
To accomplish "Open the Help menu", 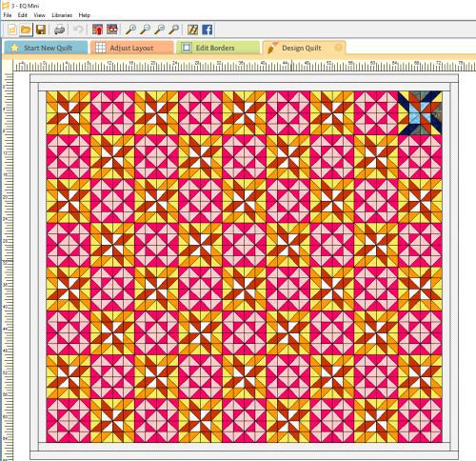I will point(85,15).
